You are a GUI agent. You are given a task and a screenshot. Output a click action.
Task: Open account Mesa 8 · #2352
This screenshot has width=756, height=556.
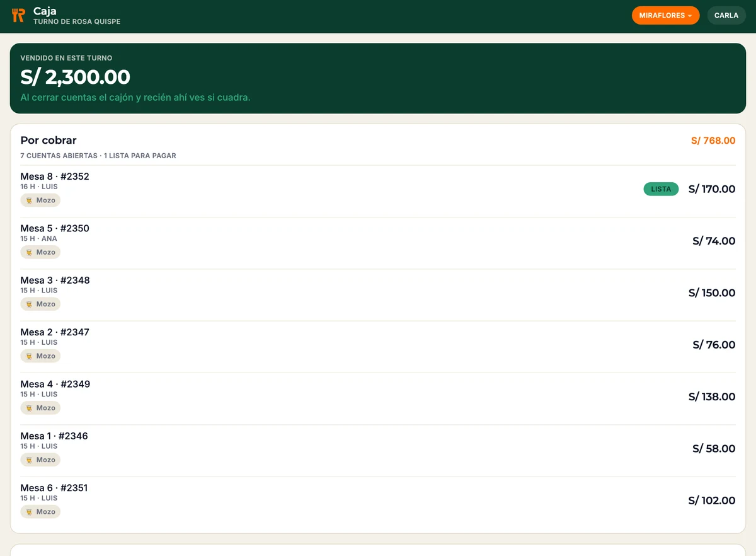coord(378,191)
